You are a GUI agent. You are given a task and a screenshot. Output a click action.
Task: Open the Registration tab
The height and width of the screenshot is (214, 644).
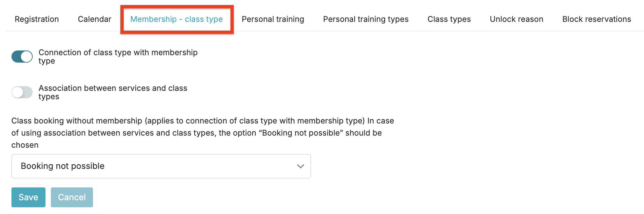(x=37, y=19)
